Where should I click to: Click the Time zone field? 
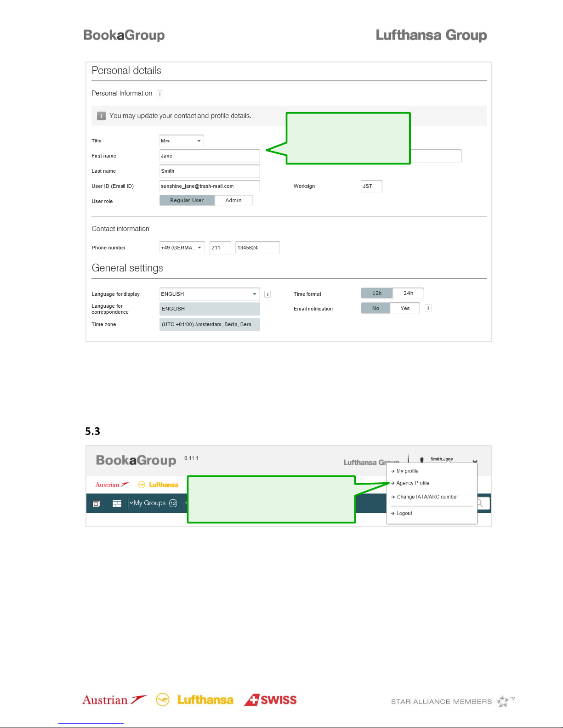click(x=210, y=324)
